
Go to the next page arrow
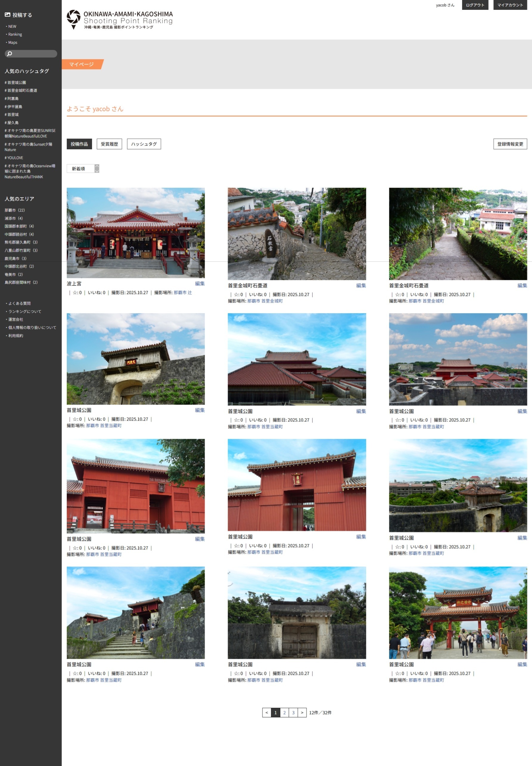coord(302,713)
